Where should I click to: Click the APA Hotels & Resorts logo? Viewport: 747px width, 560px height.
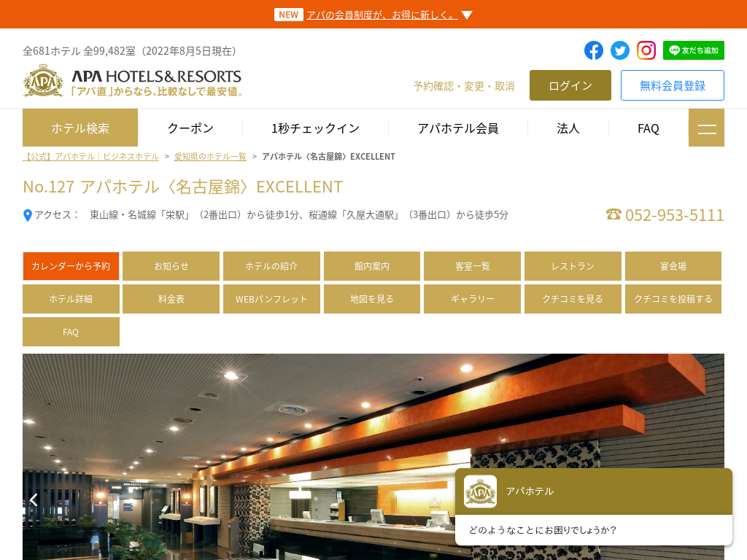pos(133,82)
